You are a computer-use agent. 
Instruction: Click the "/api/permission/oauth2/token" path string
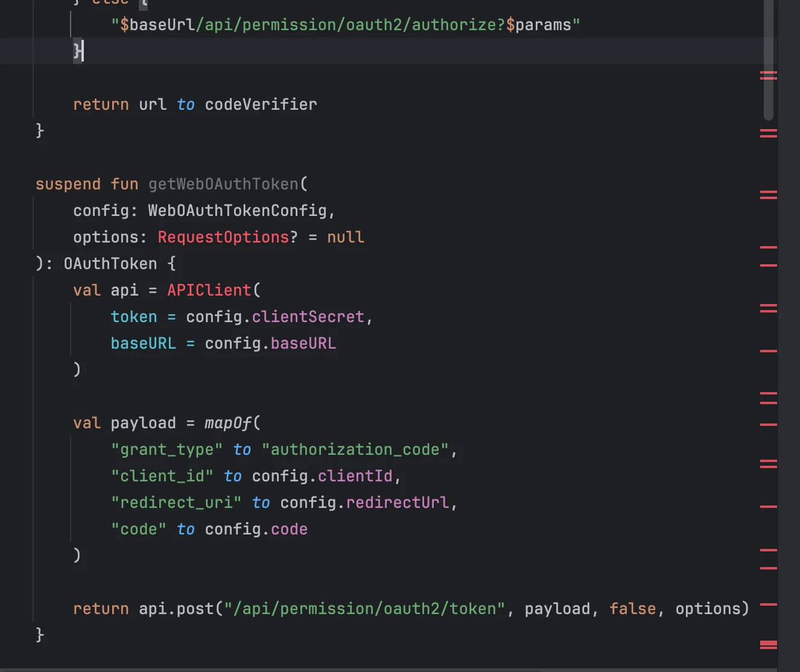pyautogui.click(x=364, y=609)
